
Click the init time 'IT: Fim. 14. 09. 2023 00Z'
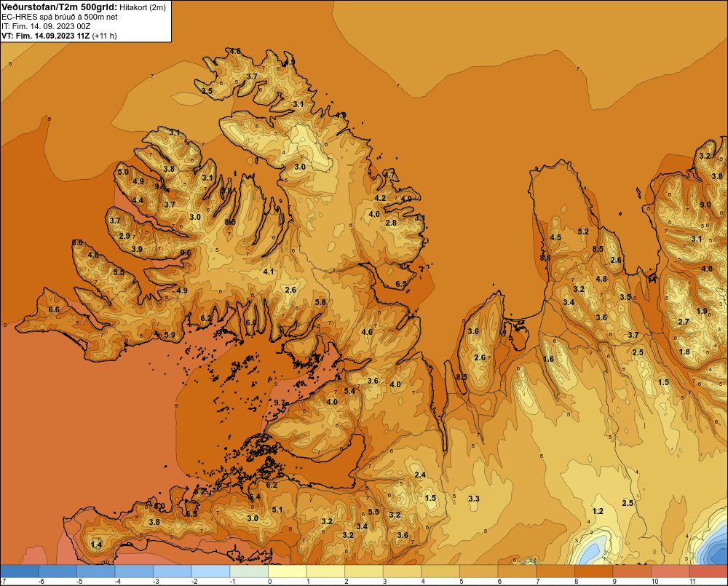[46, 26]
